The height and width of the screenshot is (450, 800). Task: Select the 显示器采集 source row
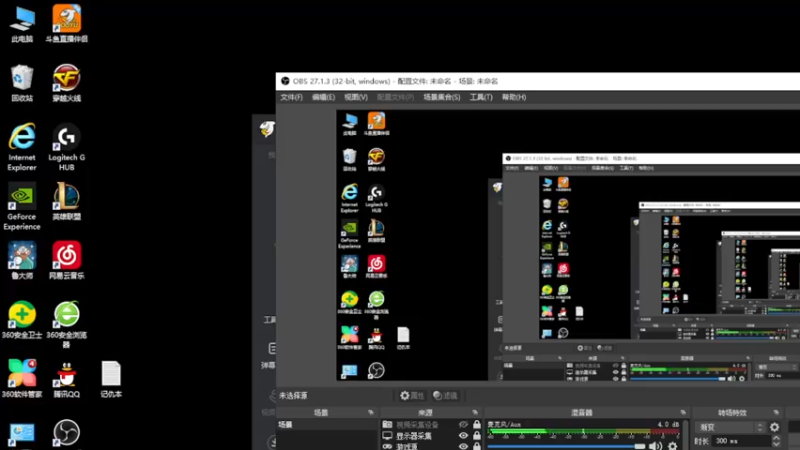click(431, 436)
